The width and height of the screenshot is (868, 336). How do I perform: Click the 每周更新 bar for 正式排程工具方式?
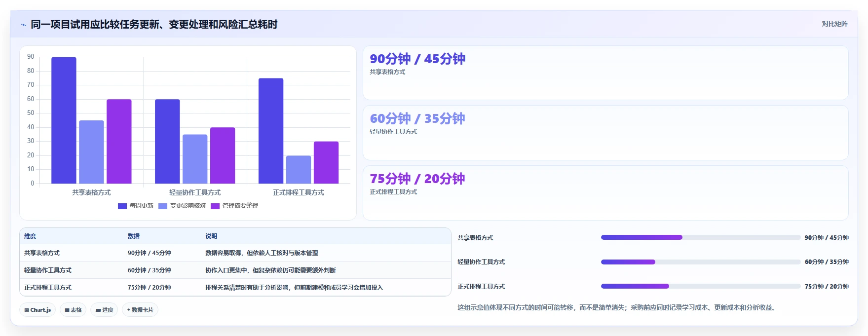point(271,131)
